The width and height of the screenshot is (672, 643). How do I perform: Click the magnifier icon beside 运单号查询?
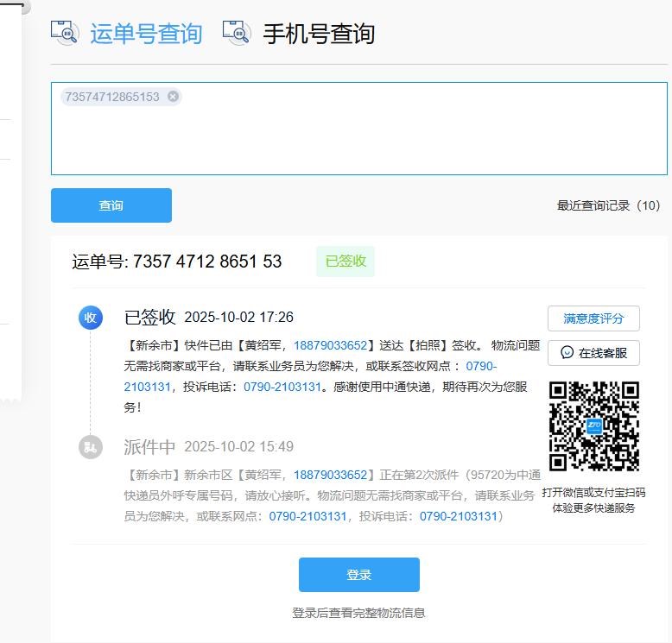coord(65,33)
